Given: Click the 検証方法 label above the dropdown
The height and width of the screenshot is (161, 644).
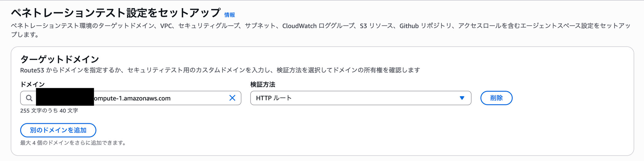Looking at the screenshot, I should click(263, 84).
